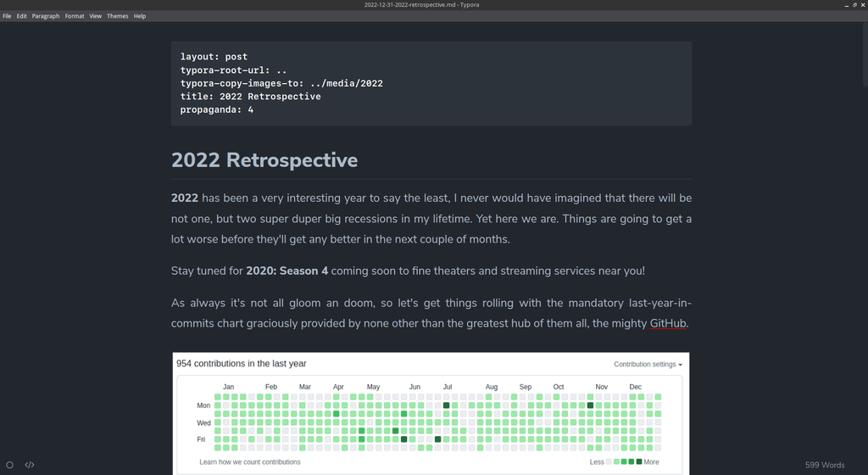Restore the Typora window size
The width and height of the screenshot is (868, 475).
[x=854, y=5]
